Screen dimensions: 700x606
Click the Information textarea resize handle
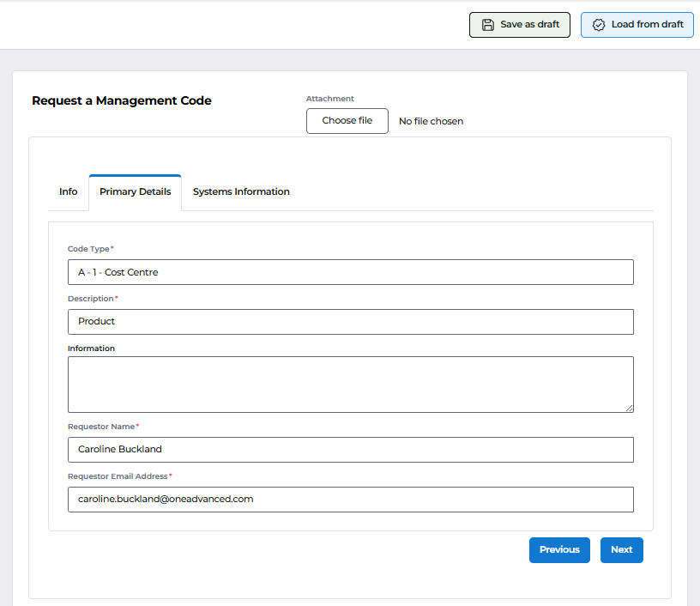tap(629, 408)
